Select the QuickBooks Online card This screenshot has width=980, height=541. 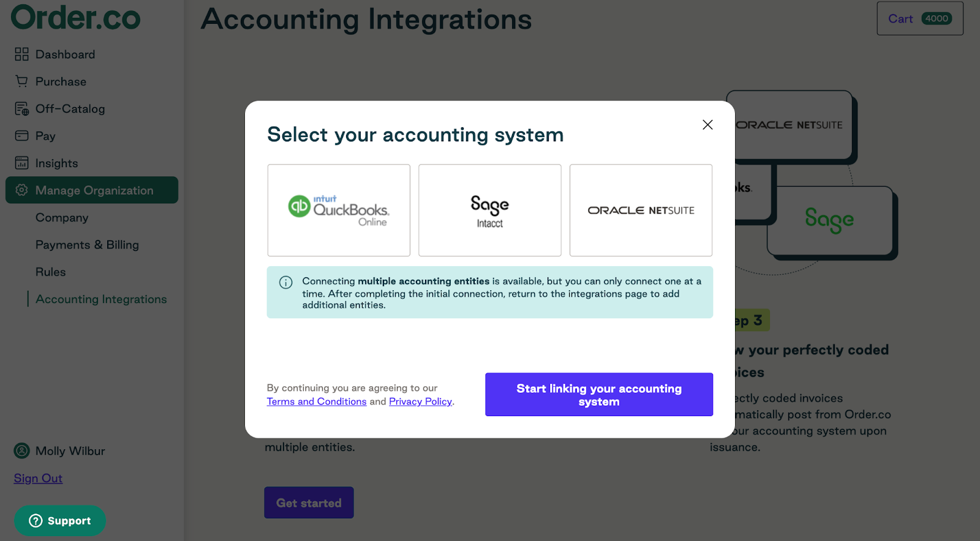pos(338,210)
